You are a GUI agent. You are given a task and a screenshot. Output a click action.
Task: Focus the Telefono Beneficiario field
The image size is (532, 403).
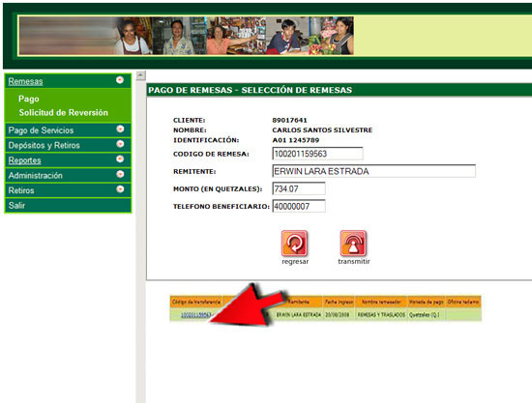pos(299,206)
